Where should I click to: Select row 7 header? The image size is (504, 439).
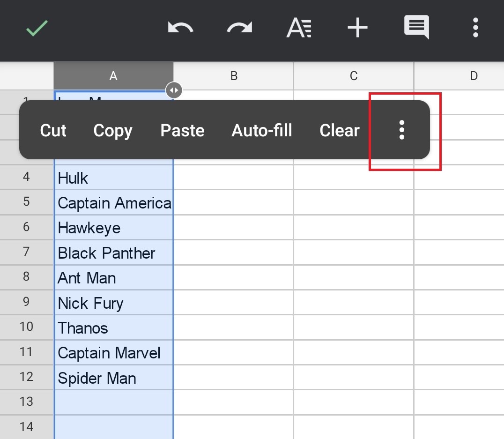tap(26, 252)
